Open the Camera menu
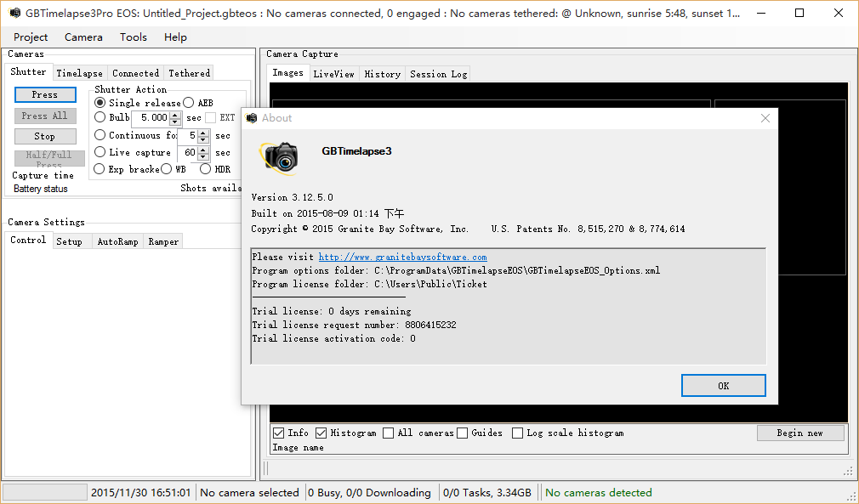The image size is (859, 504). 83,37
